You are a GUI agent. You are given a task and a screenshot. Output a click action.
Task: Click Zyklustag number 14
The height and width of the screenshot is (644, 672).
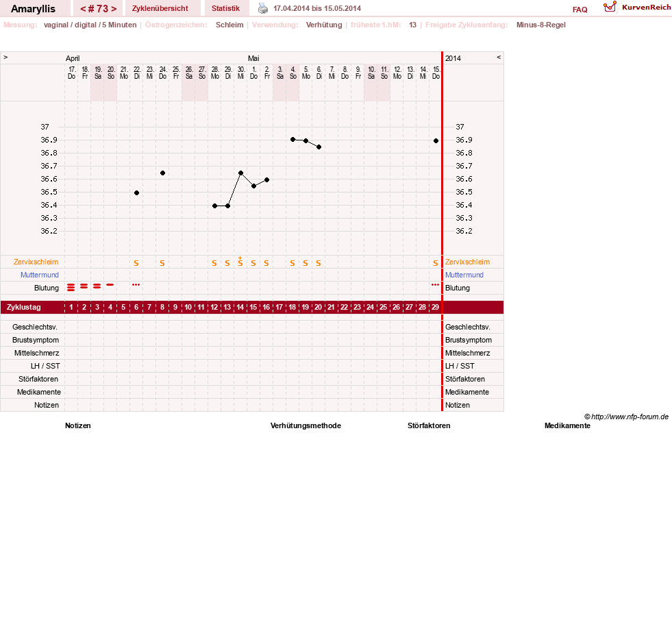(240, 308)
